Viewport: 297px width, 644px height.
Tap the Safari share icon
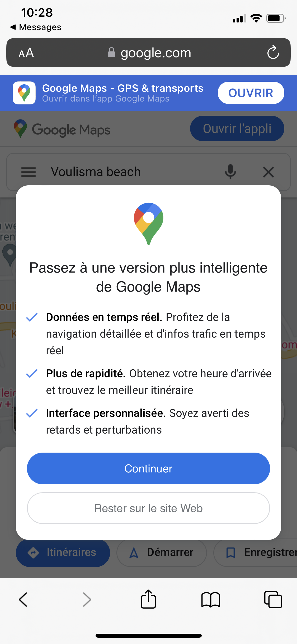tap(148, 599)
